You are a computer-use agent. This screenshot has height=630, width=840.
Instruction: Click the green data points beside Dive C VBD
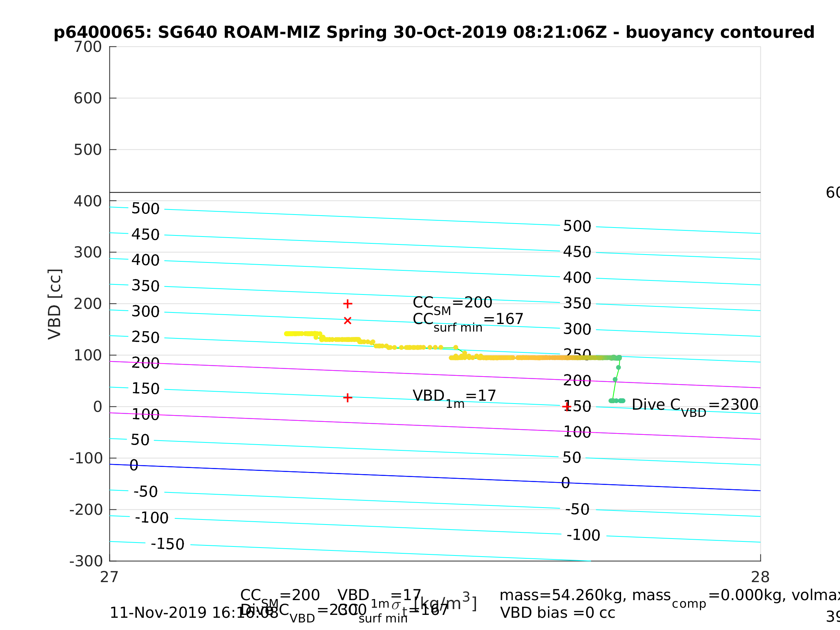click(617, 401)
